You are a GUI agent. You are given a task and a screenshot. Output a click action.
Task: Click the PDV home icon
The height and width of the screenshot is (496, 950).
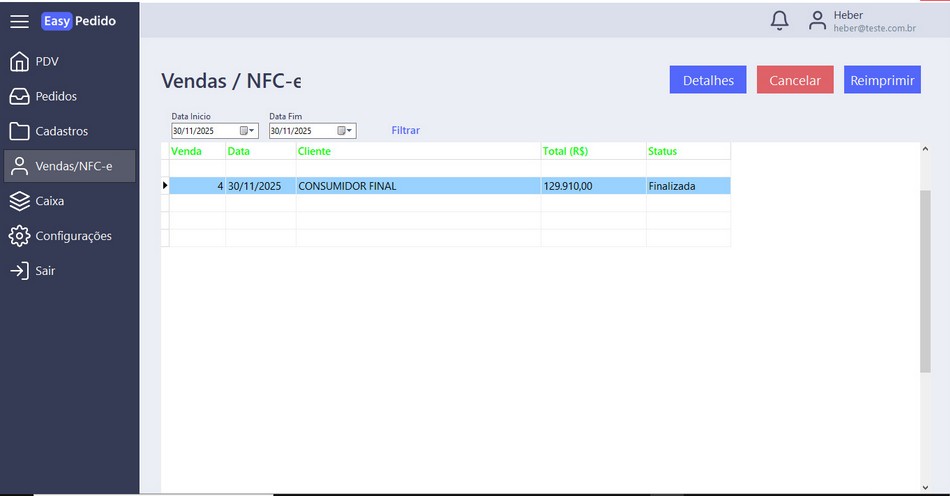point(19,62)
